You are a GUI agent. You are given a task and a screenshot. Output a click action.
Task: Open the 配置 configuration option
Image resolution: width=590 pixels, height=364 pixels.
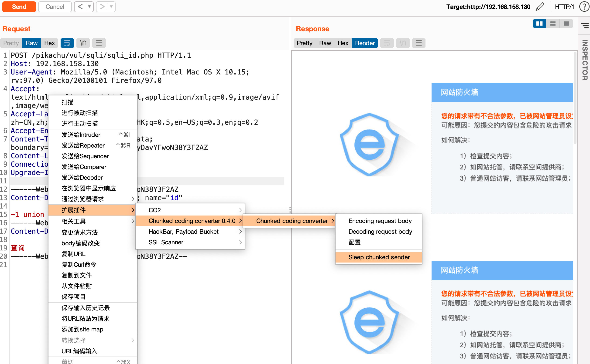(x=379, y=243)
